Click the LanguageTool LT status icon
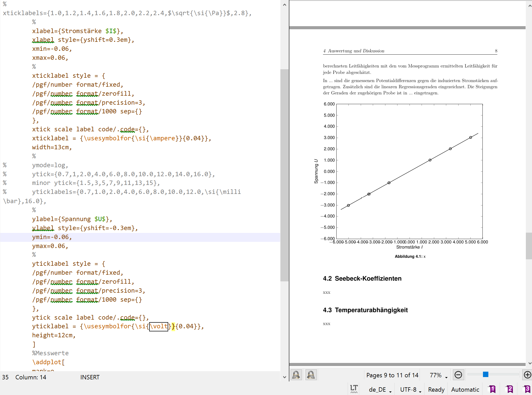 354,389
